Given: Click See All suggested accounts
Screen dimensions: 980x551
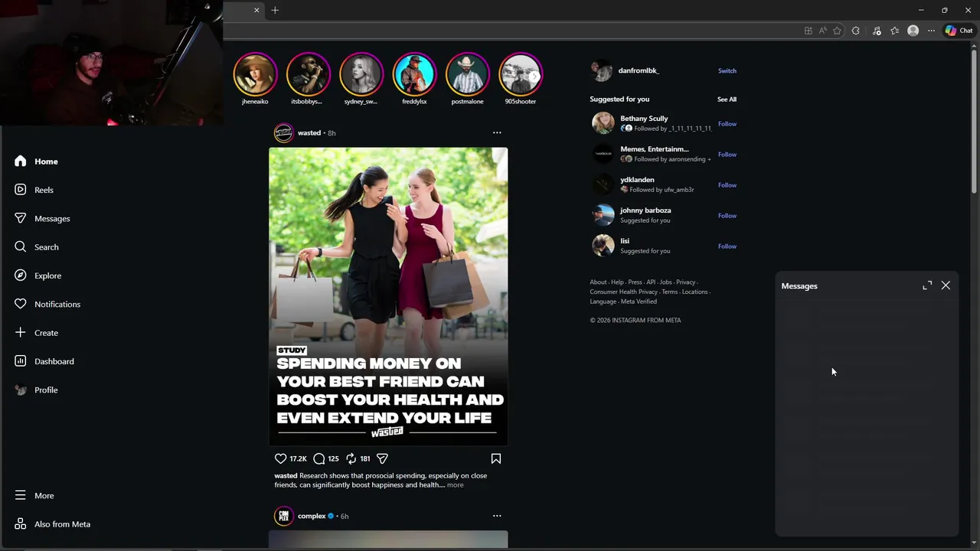Looking at the screenshot, I should (727, 99).
